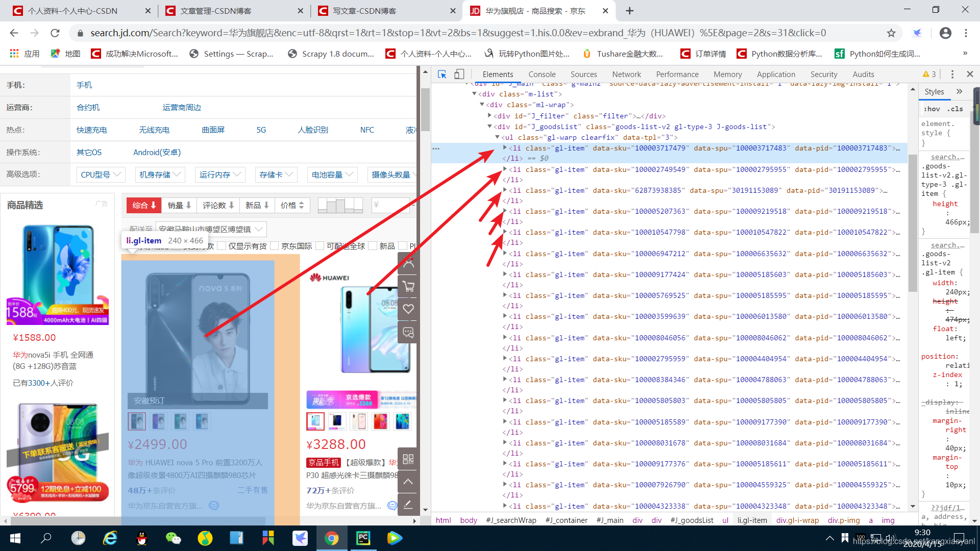Open the 存储卡 dropdown
Image resolution: width=980 pixels, height=551 pixels.
(276, 174)
